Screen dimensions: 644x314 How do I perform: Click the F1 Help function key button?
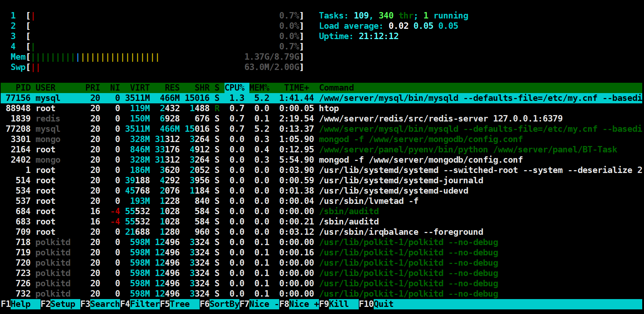click(x=20, y=304)
